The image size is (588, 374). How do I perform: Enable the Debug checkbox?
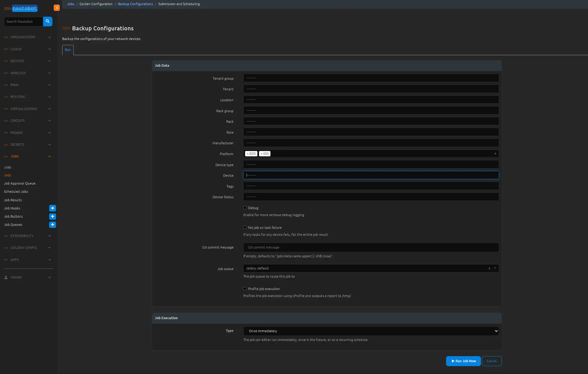click(x=245, y=208)
